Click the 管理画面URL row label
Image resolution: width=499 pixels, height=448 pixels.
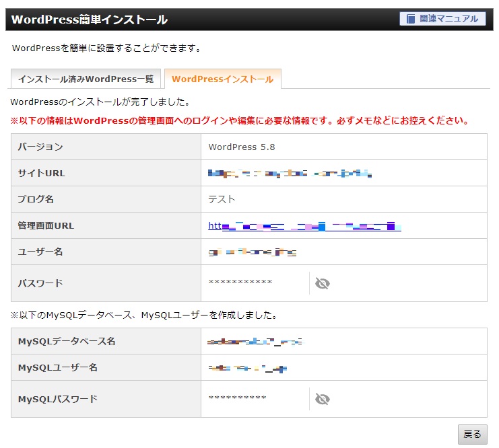point(46,226)
